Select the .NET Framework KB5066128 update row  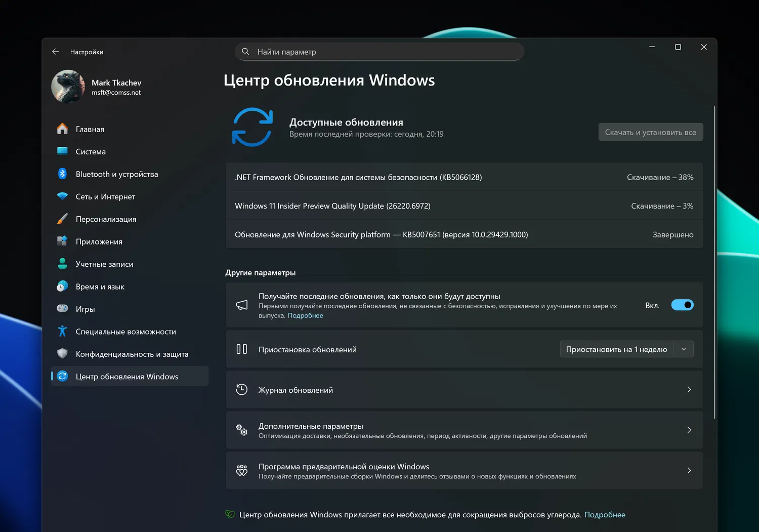[464, 177]
